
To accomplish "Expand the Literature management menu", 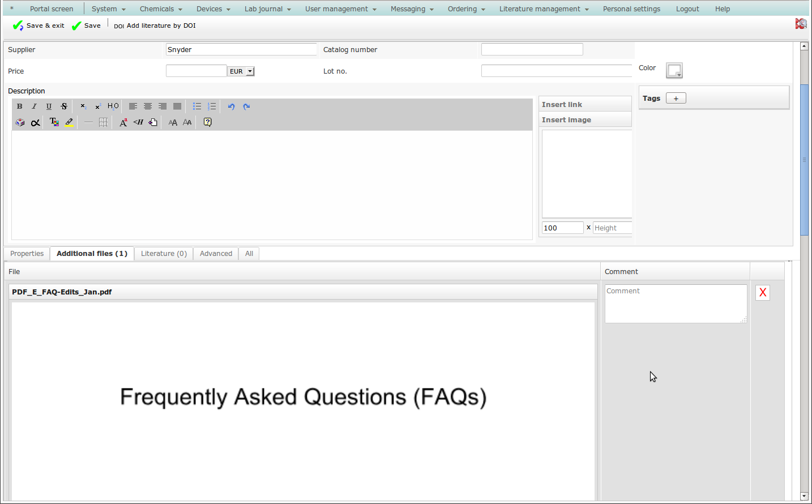I will coord(544,9).
